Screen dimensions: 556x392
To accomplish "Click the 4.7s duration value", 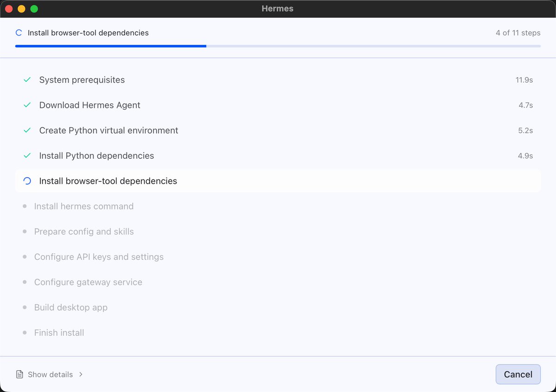I will pyautogui.click(x=525, y=105).
